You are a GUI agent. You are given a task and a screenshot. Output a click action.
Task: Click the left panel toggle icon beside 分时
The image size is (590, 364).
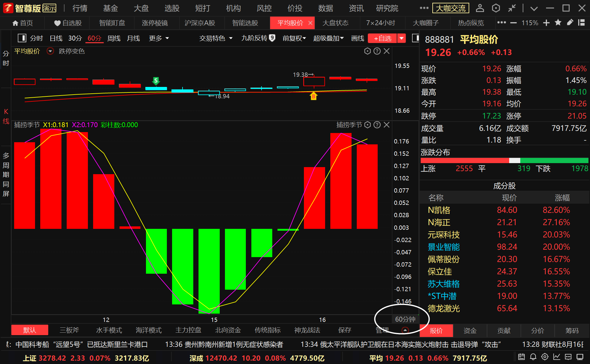click(x=22, y=38)
